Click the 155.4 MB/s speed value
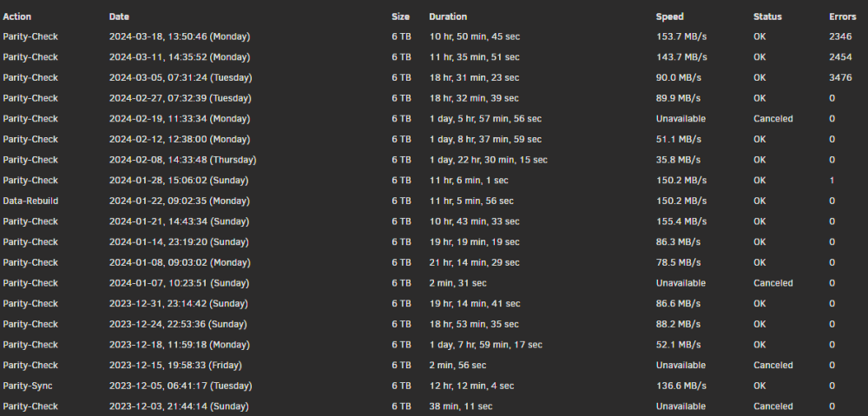868x416 pixels. pos(681,221)
